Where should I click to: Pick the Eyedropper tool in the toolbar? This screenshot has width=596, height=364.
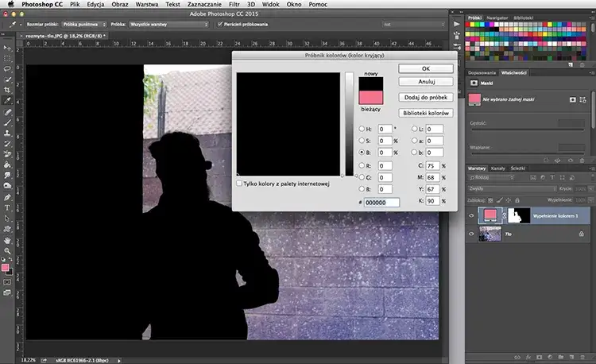[x=7, y=102]
